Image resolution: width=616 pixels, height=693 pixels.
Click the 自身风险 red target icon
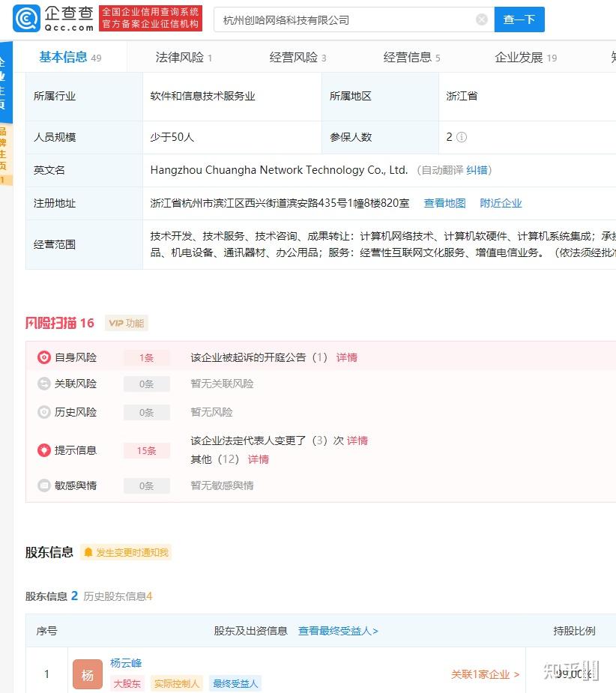[43, 357]
